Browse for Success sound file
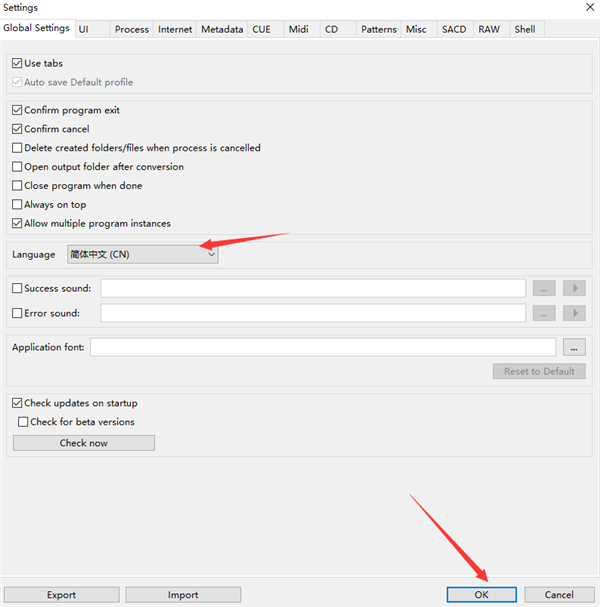This screenshot has height=607, width=600. pos(544,289)
